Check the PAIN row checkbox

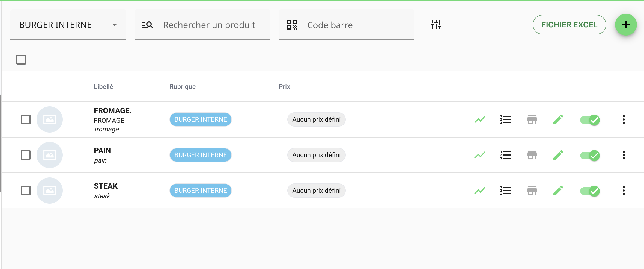tap(26, 155)
